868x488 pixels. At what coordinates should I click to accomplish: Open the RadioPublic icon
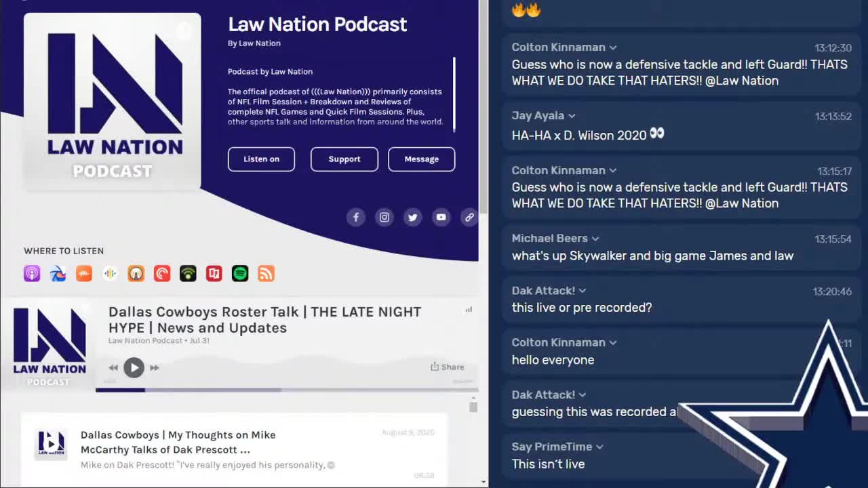coord(214,274)
